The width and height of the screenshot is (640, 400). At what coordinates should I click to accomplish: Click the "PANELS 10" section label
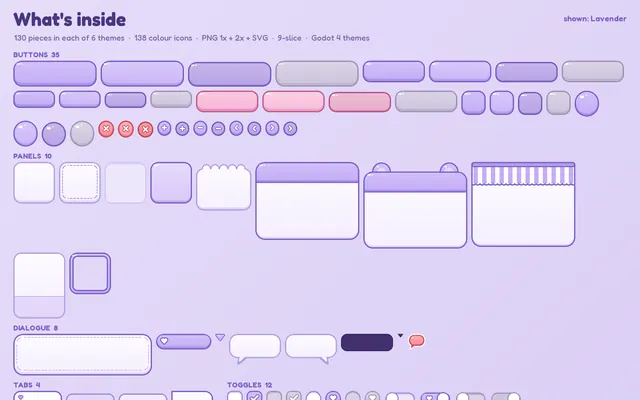(33, 156)
